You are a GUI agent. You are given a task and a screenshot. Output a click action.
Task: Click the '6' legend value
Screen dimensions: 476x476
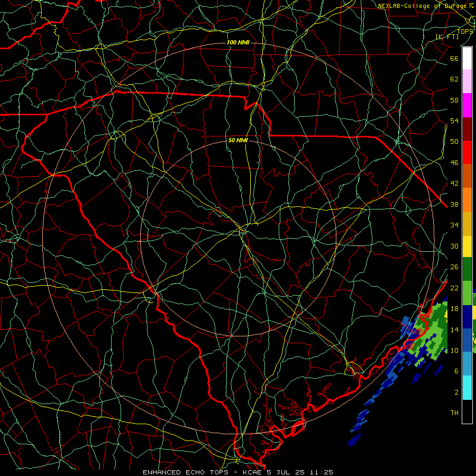[x=456, y=371]
